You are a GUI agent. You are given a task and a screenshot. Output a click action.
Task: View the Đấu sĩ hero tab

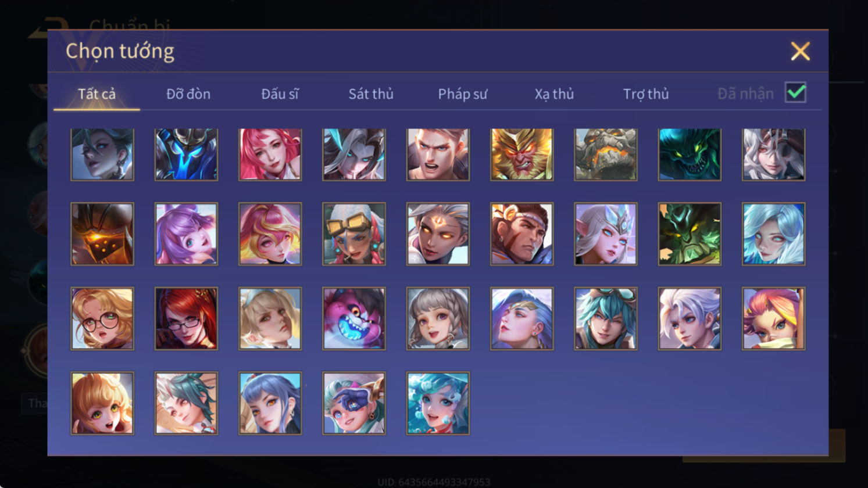280,94
